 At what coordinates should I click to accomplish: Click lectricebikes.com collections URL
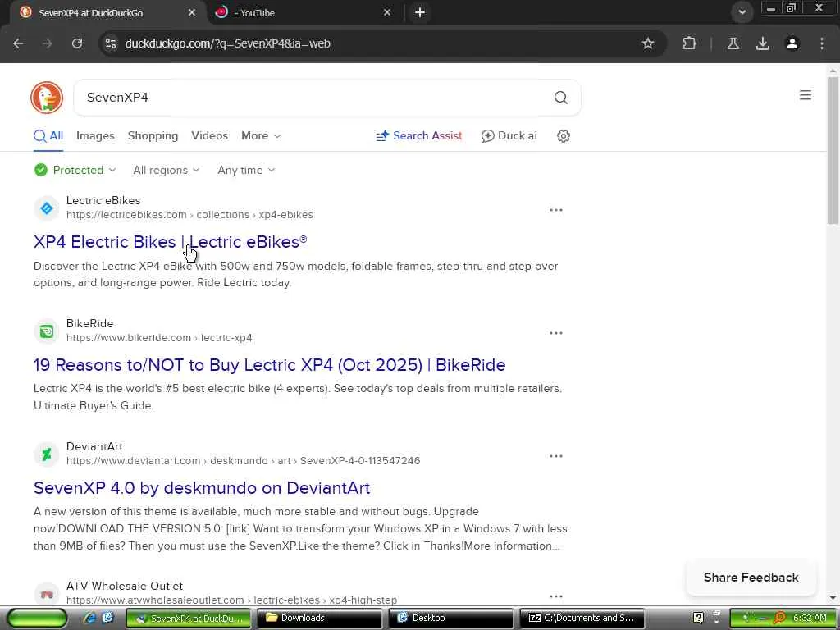tap(189, 215)
